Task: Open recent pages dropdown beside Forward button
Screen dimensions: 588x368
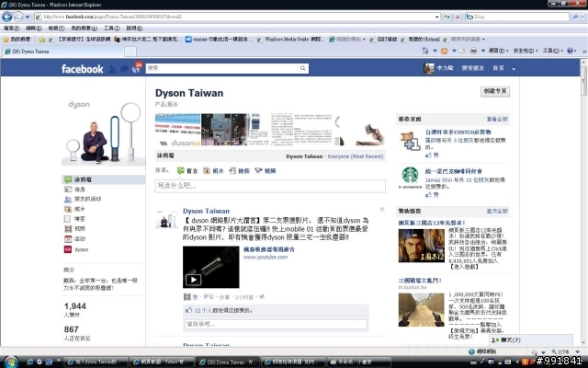Action: pyautogui.click(x=28, y=17)
